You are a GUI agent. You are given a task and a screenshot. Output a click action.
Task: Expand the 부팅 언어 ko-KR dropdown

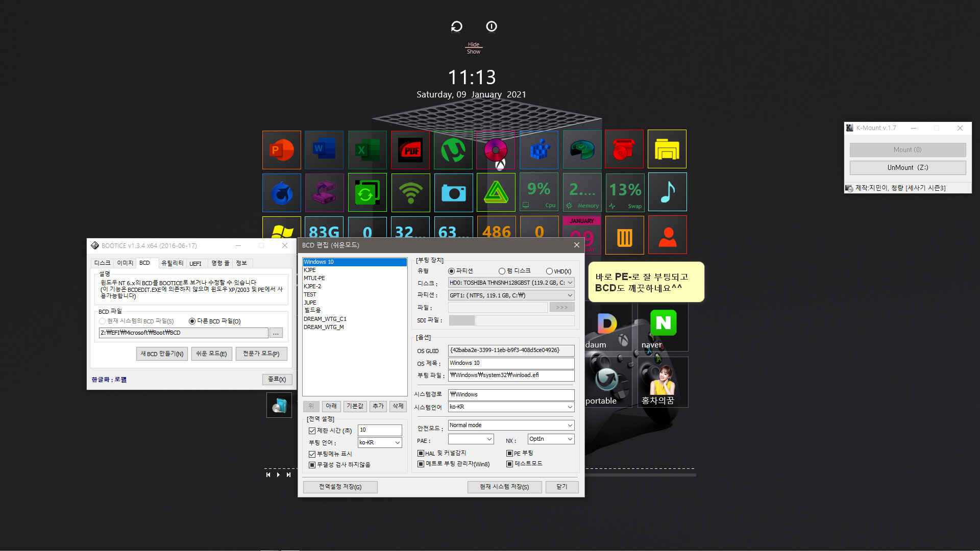(397, 442)
